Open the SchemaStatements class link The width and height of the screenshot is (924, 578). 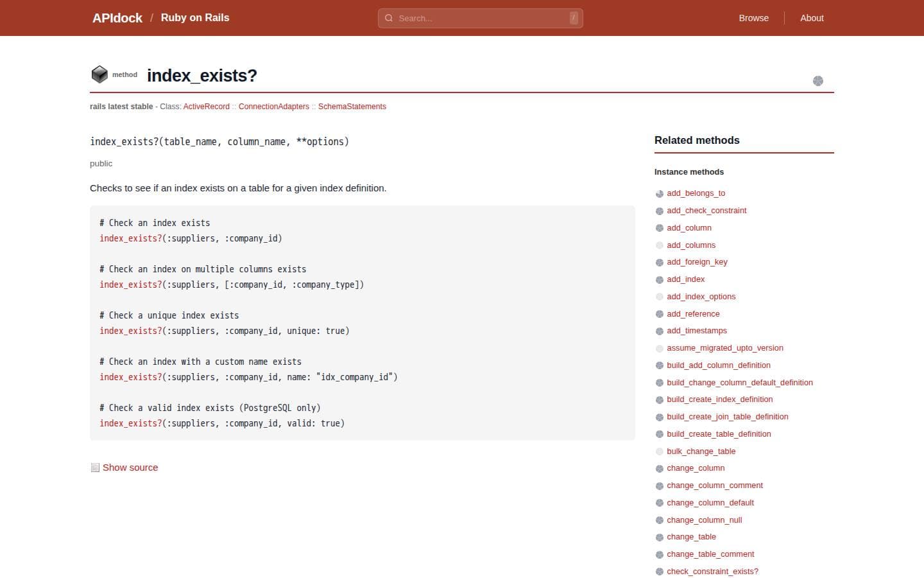point(352,107)
